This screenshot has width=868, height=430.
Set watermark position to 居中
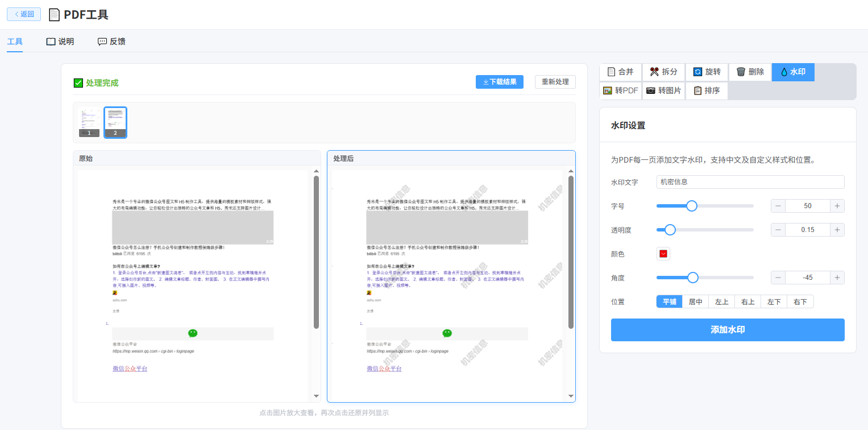tap(696, 301)
